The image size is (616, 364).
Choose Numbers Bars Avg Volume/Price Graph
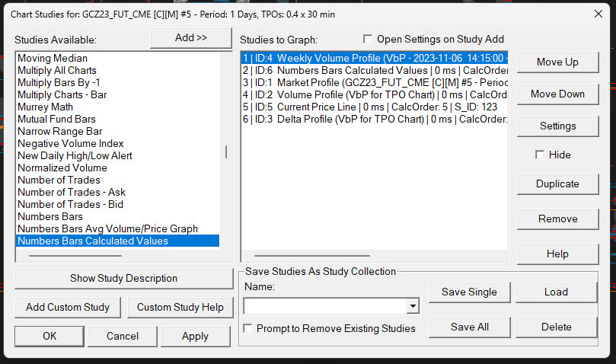107,228
